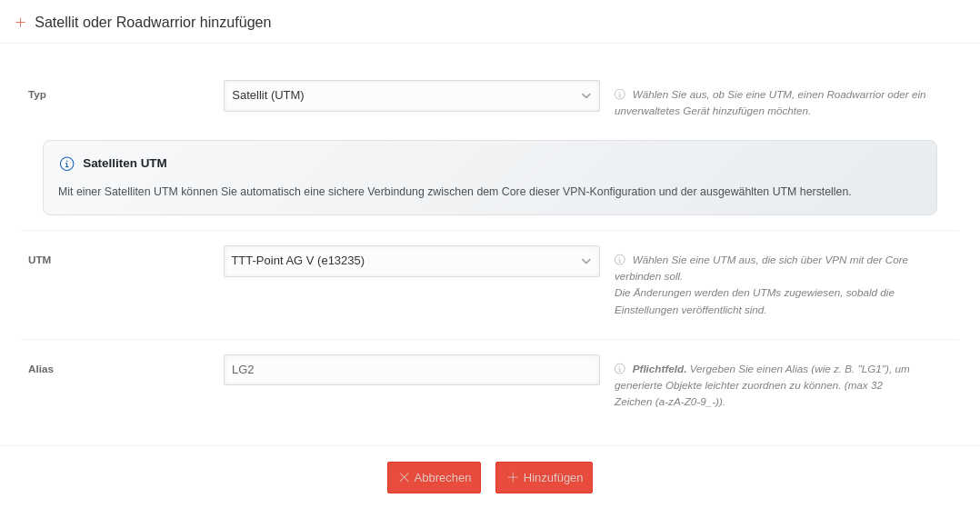This screenshot has height=508, width=980.
Task: Open the UTM dropdown showing TTT-Point AG V
Action: 400,261
